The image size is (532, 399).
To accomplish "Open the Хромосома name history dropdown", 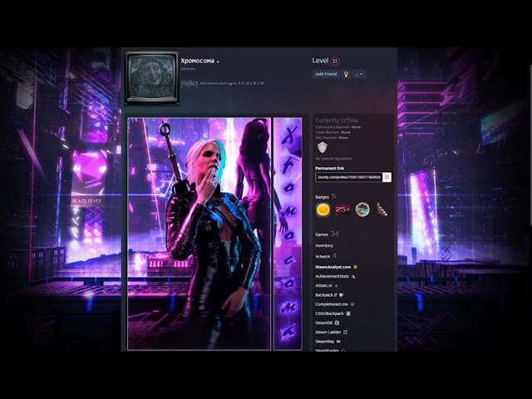I will point(218,62).
